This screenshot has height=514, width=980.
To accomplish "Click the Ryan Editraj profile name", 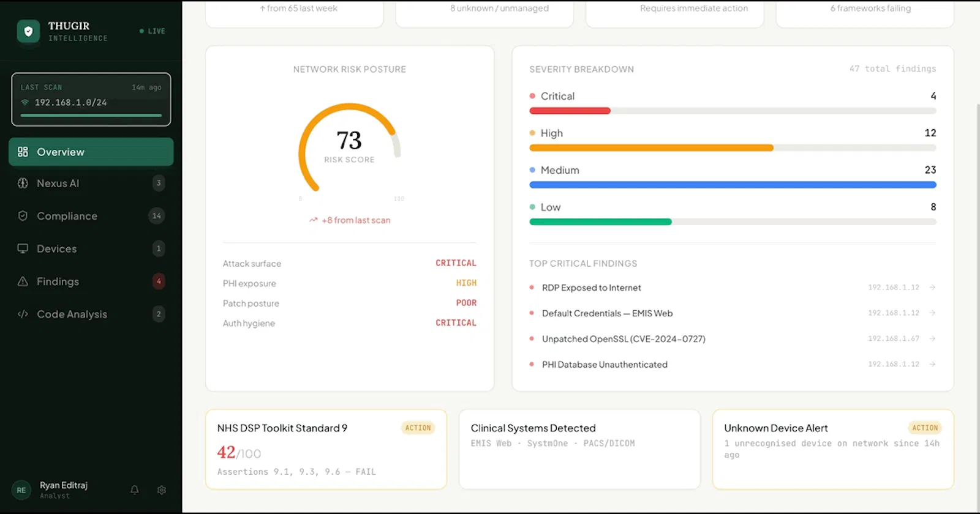I will (x=64, y=485).
